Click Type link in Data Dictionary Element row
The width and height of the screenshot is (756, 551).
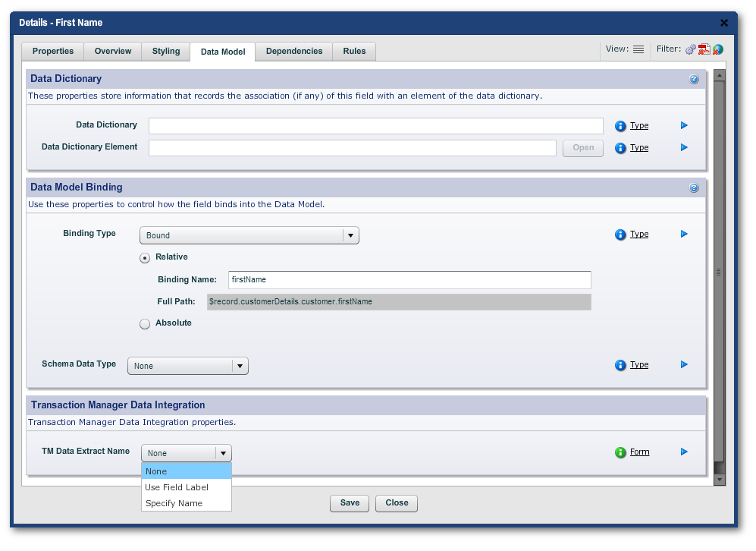coord(638,148)
